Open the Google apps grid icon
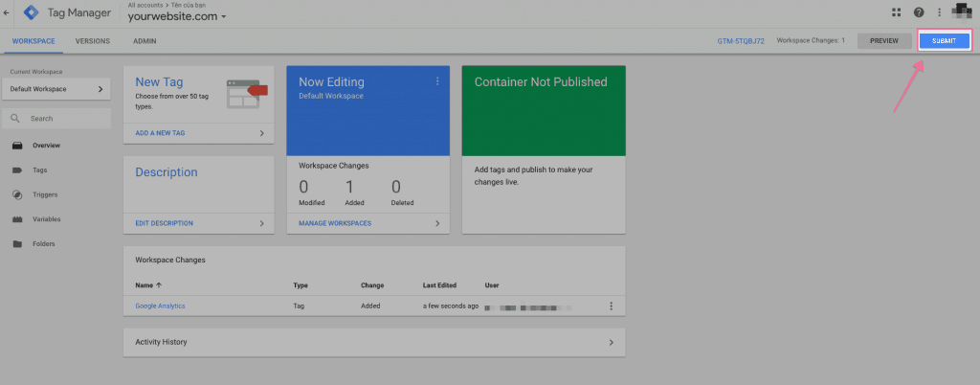The width and height of the screenshot is (980, 385). click(x=896, y=12)
